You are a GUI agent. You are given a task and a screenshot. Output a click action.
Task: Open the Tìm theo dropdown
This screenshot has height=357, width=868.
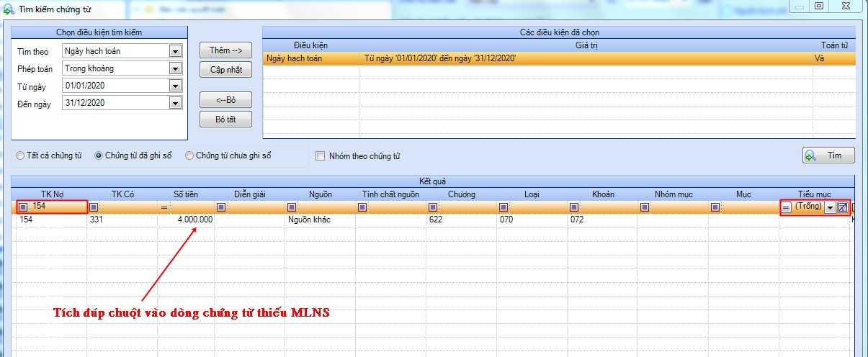[175, 51]
